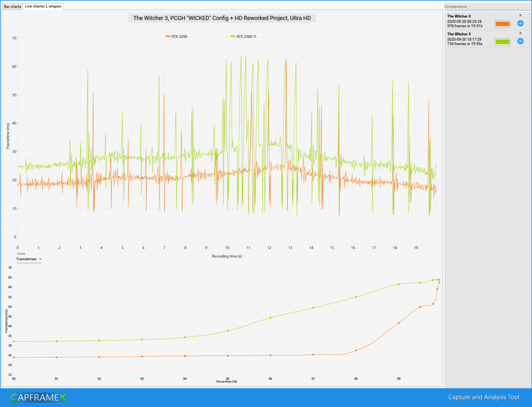The width and height of the screenshot is (532, 407).
Task: Open the green color picker swatch
Action: point(502,42)
